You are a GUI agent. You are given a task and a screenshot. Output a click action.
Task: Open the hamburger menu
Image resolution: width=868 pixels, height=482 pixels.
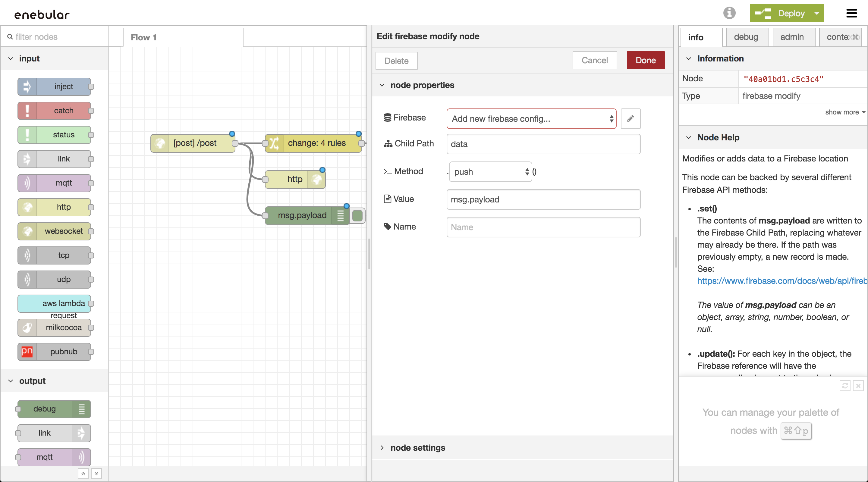851,13
